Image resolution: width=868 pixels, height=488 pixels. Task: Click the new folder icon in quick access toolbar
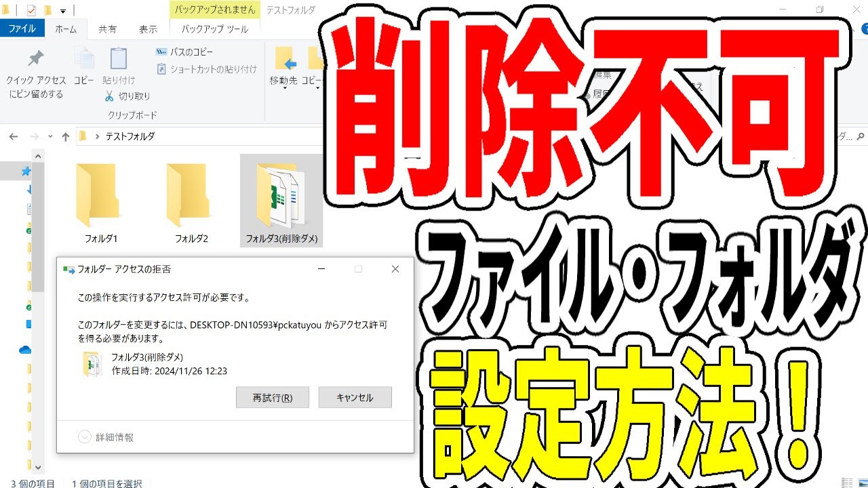click(47, 10)
